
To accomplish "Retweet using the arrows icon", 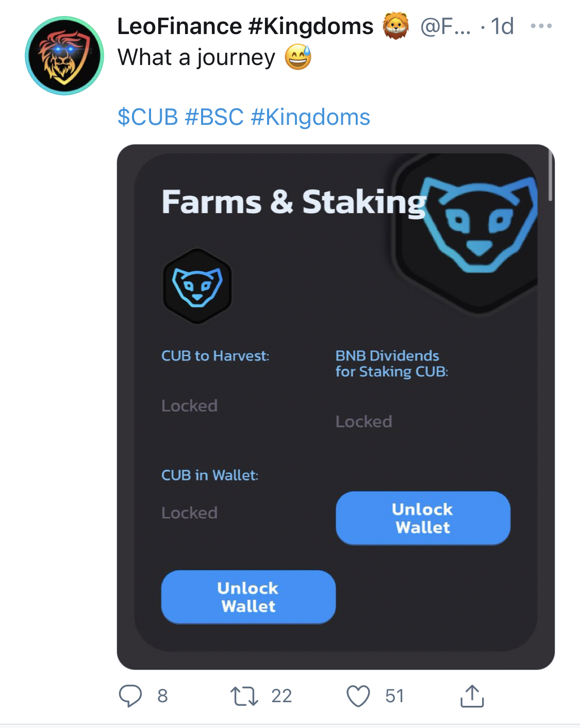I will [244, 695].
